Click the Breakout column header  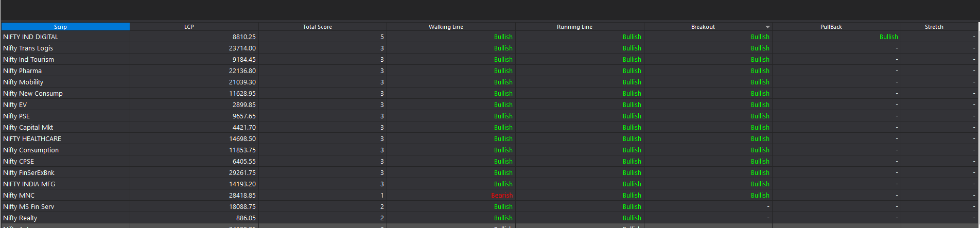click(703, 27)
